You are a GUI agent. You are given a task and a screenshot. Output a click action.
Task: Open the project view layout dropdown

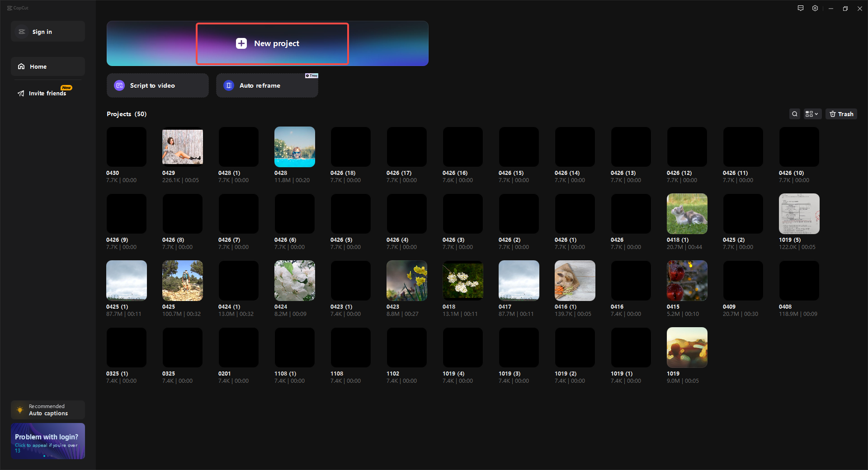click(x=811, y=114)
